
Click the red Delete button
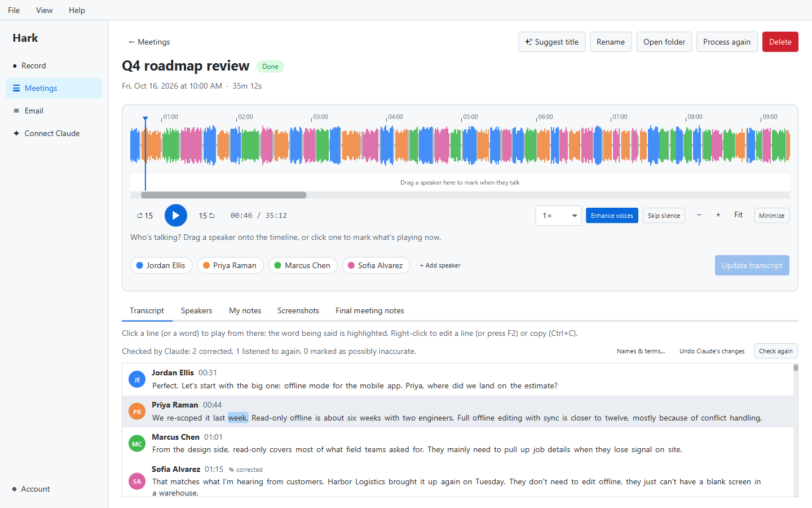(780, 42)
